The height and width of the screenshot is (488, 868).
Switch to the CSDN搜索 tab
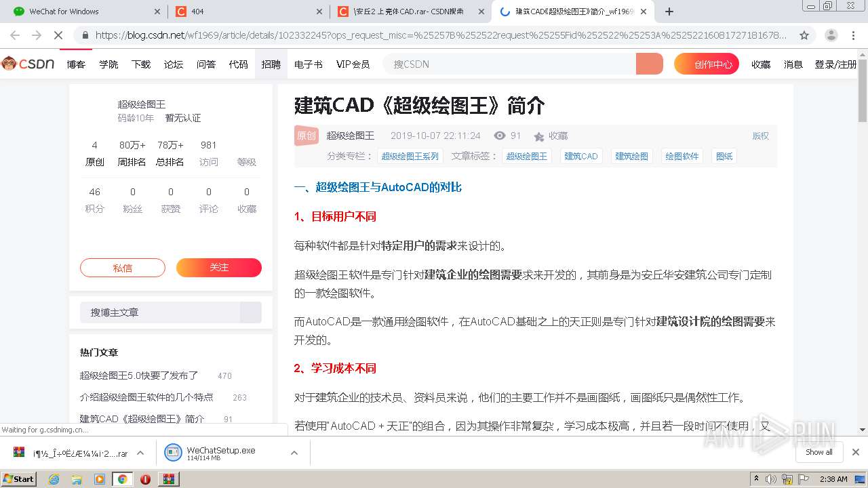pyautogui.click(x=410, y=12)
